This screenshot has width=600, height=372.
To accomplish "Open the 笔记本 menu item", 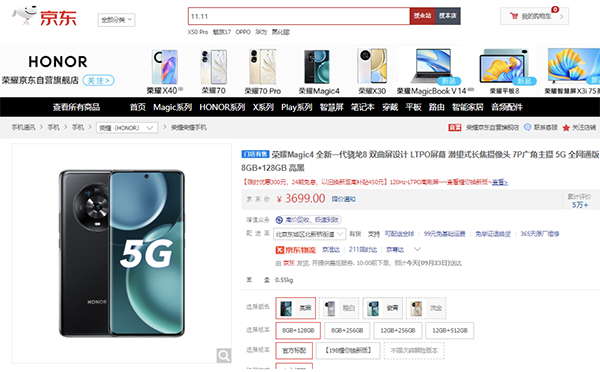I will (362, 107).
